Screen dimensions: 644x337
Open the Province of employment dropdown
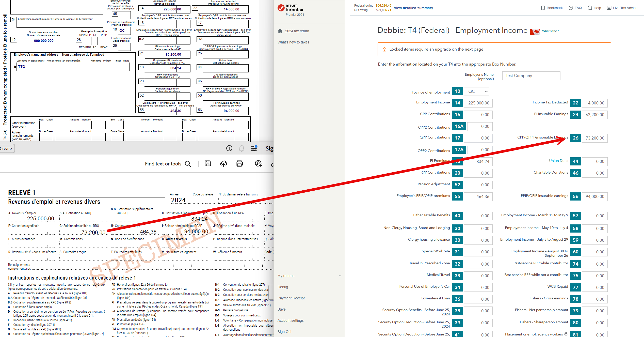point(477,91)
